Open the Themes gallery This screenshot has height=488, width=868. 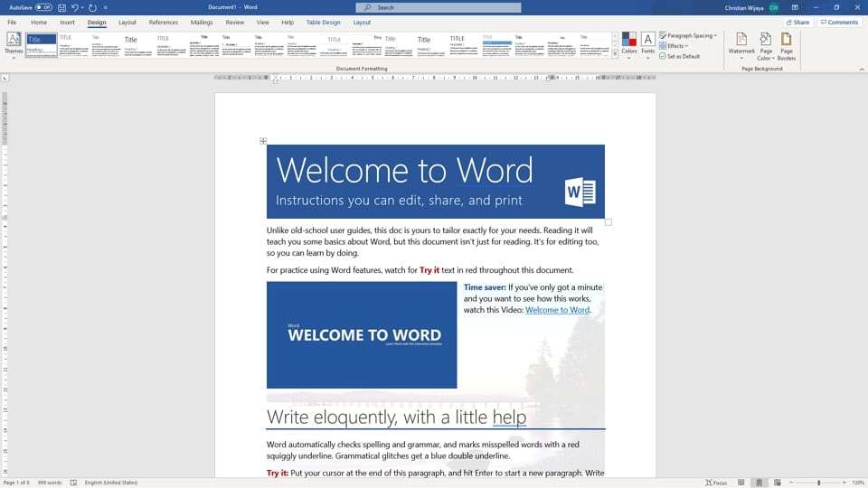pyautogui.click(x=14, y=43)
